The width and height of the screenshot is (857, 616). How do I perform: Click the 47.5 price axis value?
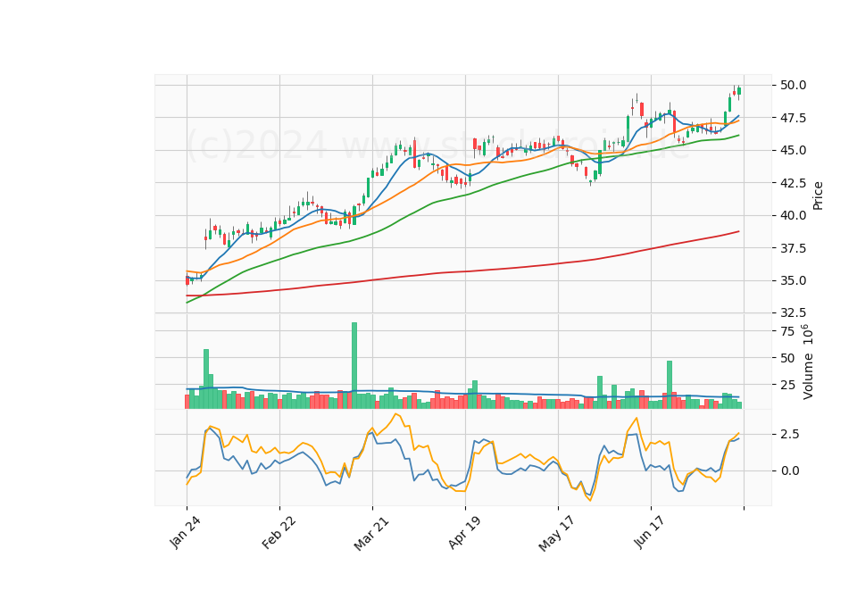793,118
